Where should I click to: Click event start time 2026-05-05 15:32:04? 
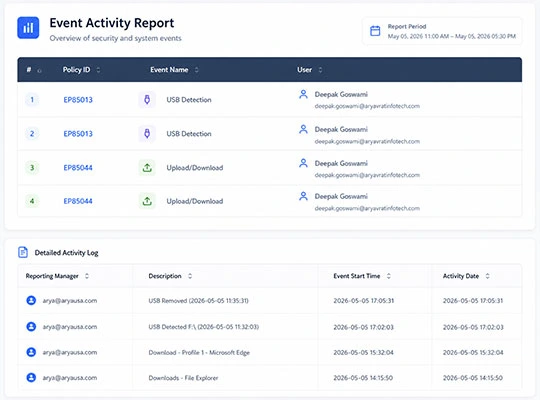pos(363,352)
